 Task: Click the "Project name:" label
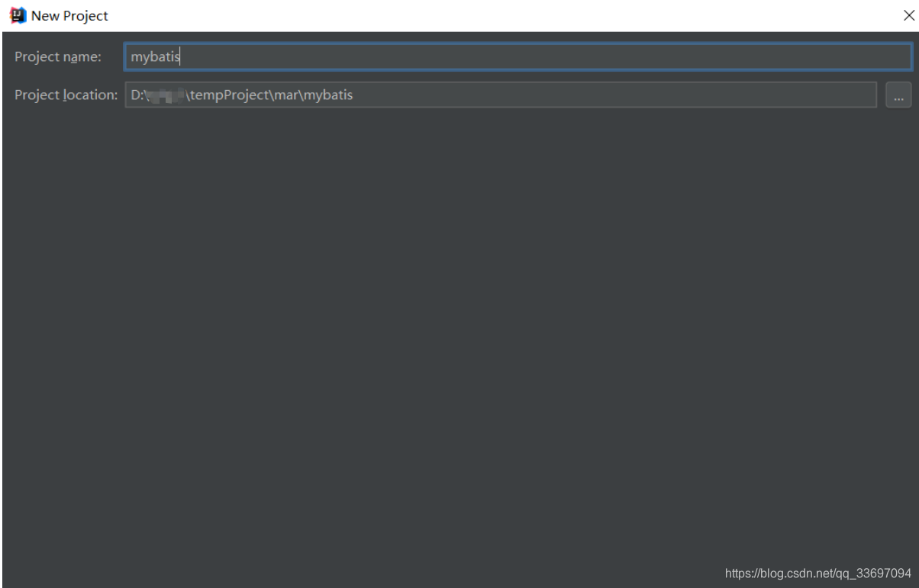58,57
